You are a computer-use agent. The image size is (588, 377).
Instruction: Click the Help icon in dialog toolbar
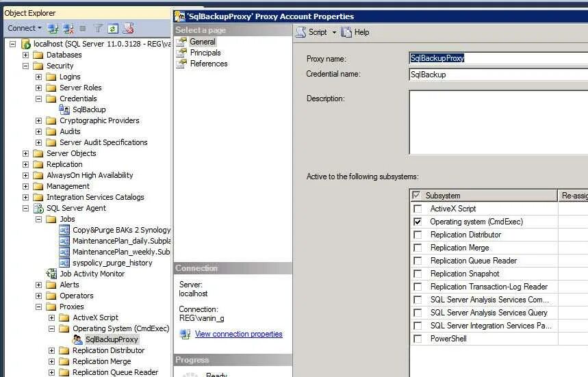(x=346, y=32)
